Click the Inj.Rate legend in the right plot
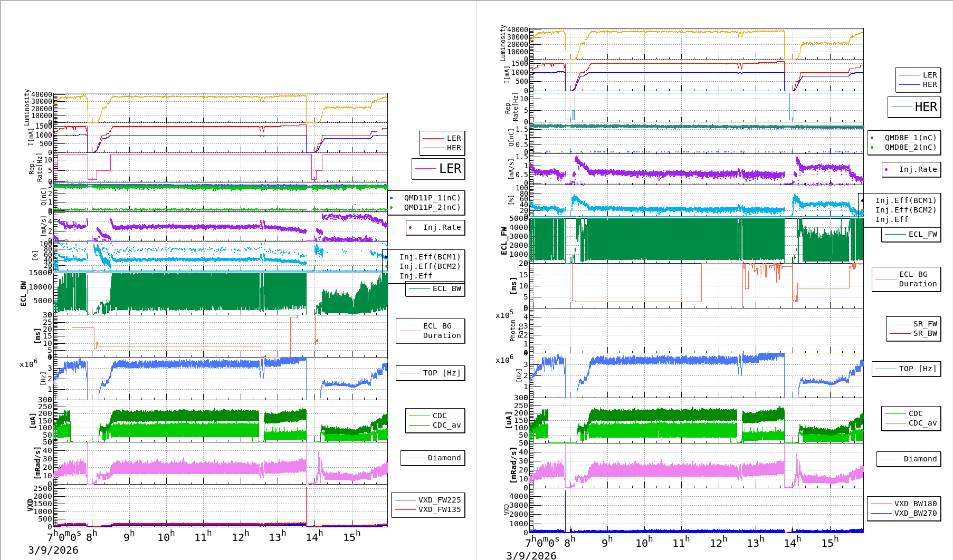953x560 pixels. [x=911, y=169]
